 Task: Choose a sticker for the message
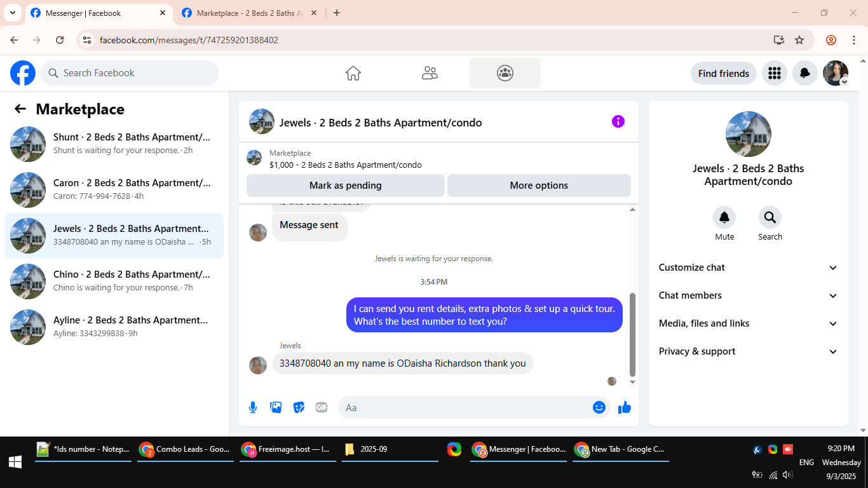pyautogui.click(x=299, y=407)
